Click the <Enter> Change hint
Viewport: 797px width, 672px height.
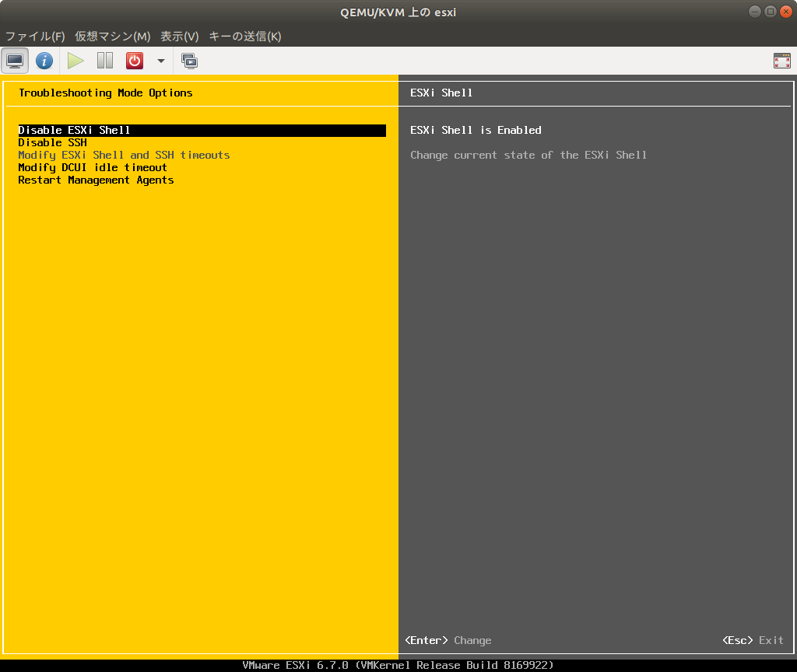pos(448,640)
